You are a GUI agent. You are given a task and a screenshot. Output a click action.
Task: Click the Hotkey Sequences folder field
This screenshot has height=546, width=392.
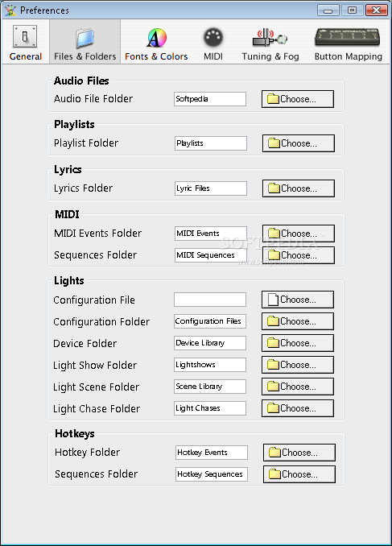(x=212, y=474)
